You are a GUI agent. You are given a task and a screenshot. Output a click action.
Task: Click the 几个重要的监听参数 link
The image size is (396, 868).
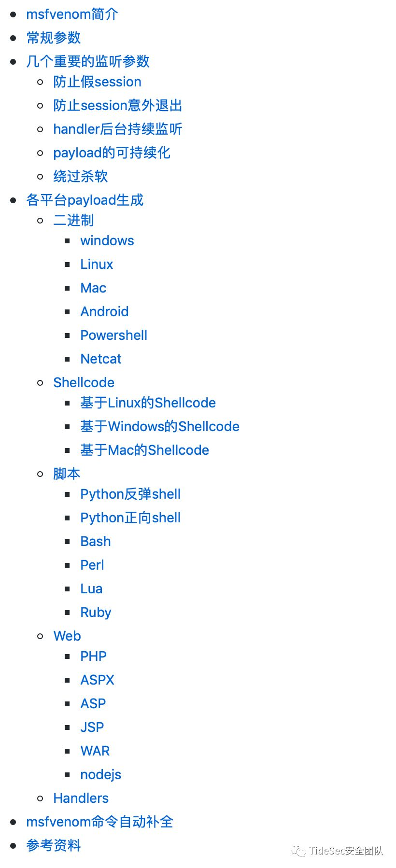pyautogui.click(x=88, y=61)
